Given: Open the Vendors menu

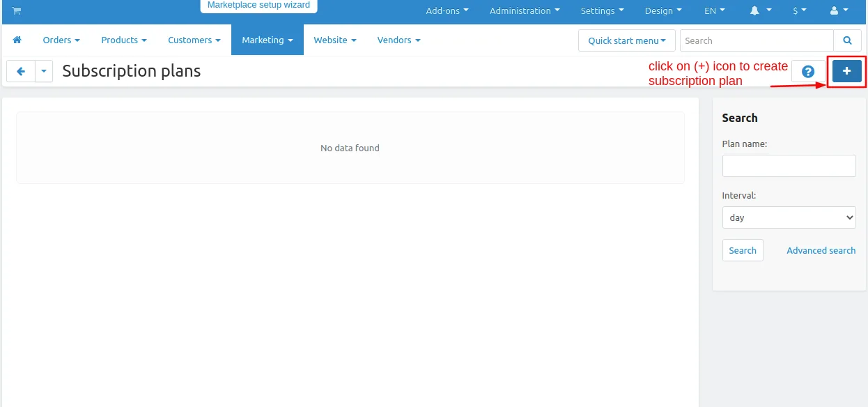Looking at the screenshot, I should [399, 40].
